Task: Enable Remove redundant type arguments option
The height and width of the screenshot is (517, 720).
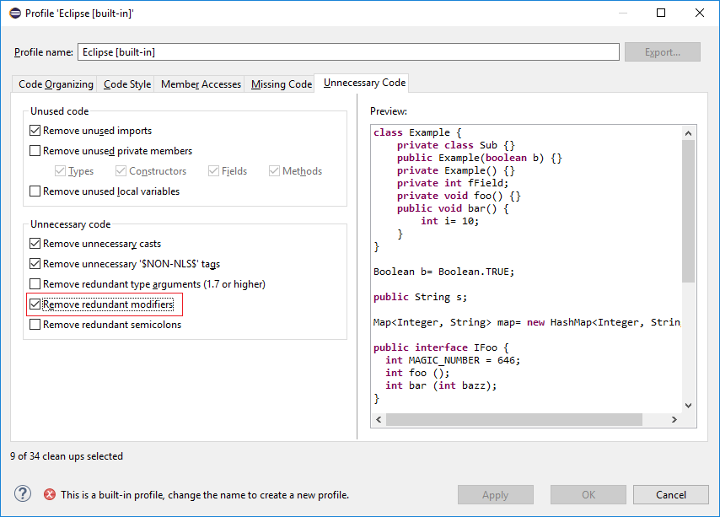Action: [x=36, y=284]
